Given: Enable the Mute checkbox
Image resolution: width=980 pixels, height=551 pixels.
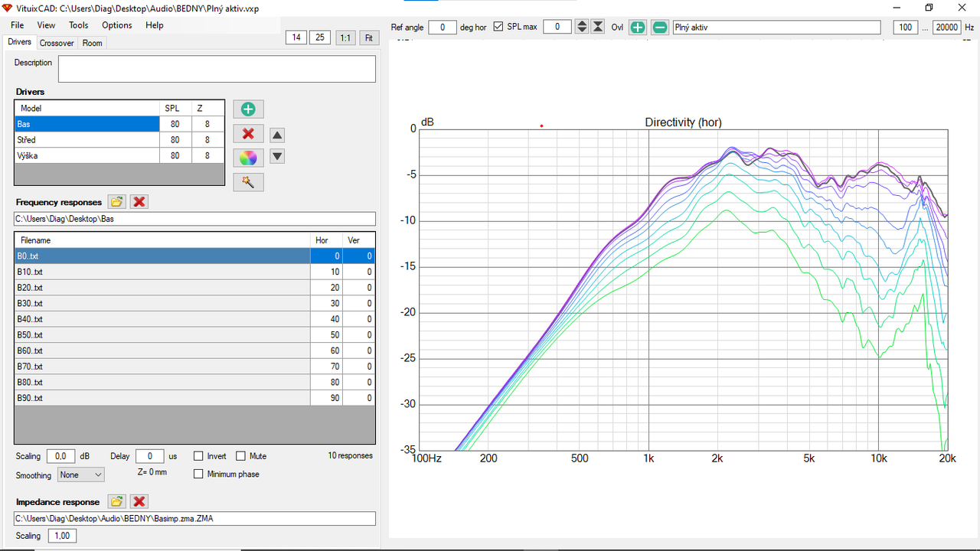Looking at the screenshot, I should (x=240, y=456).
